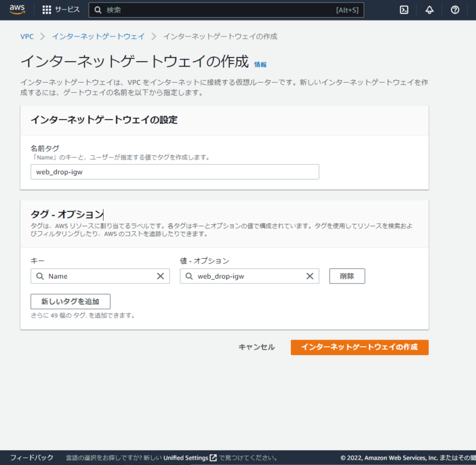This screenshot has height=465, width=476.
Task: Click the 名前タグ input with web_drop-igw
Action: click(x=174, y=172)
